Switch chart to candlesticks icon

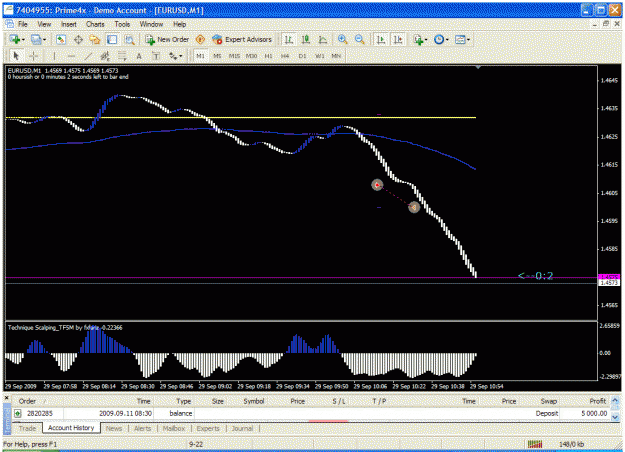[x=306, y=39]
